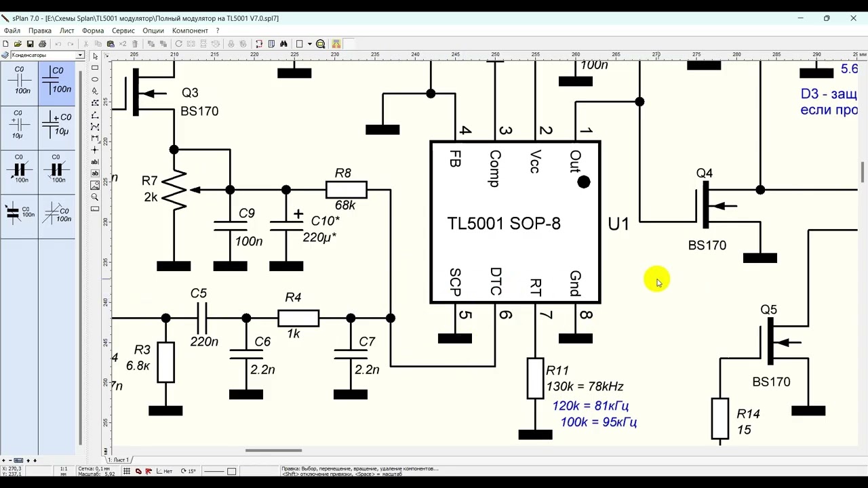
Task: Select the Junction node tool
Action: (x=95, y=150)
